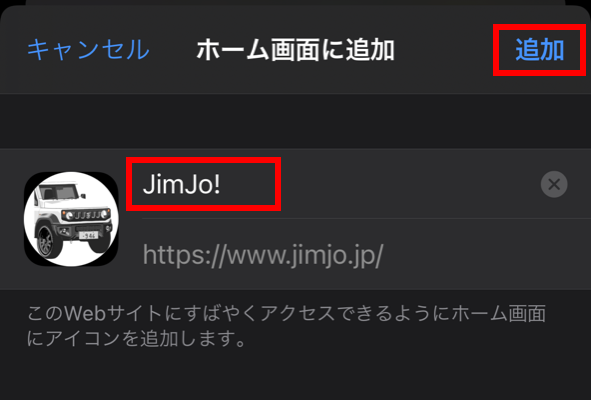Tap the Jeep's front wheel in the icon

click(x=48, y=242)
